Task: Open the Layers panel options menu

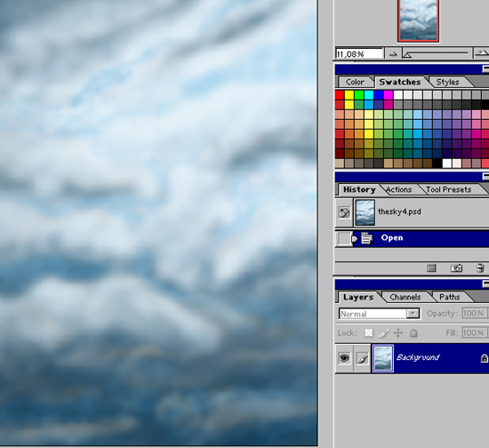Action: tap(485, 284)
